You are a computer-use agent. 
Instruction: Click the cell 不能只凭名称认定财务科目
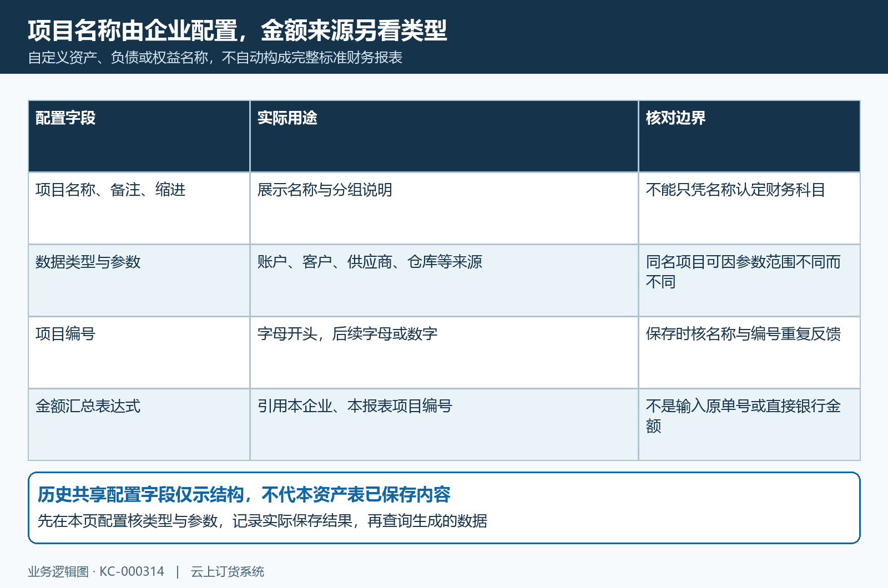click(x=749, y=209)
